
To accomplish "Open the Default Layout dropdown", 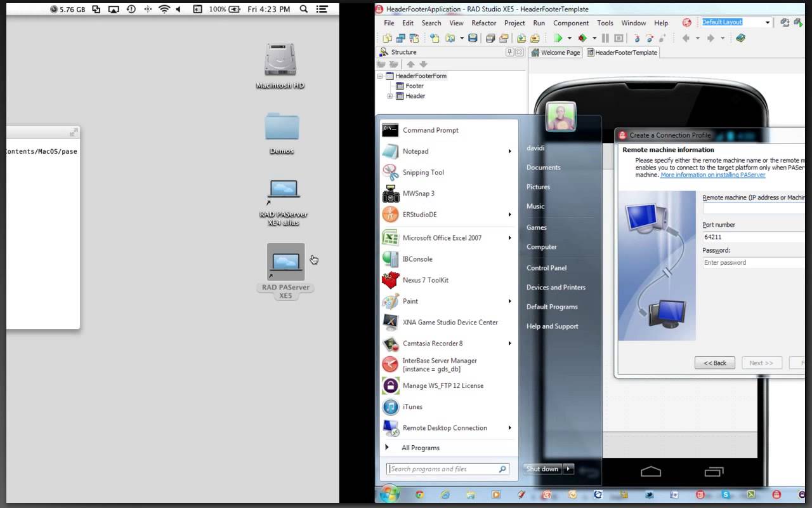I will [767, 22].
